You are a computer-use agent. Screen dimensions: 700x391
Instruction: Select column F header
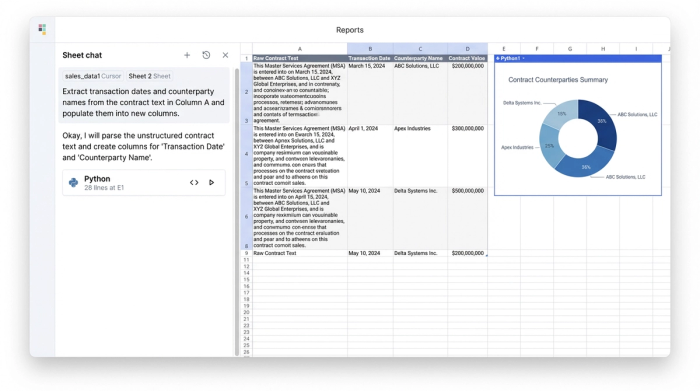pos(537,49)
